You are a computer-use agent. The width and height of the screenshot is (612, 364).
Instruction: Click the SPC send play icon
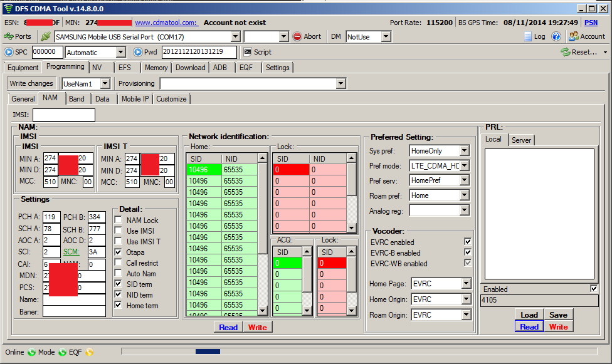click(9, 52)
